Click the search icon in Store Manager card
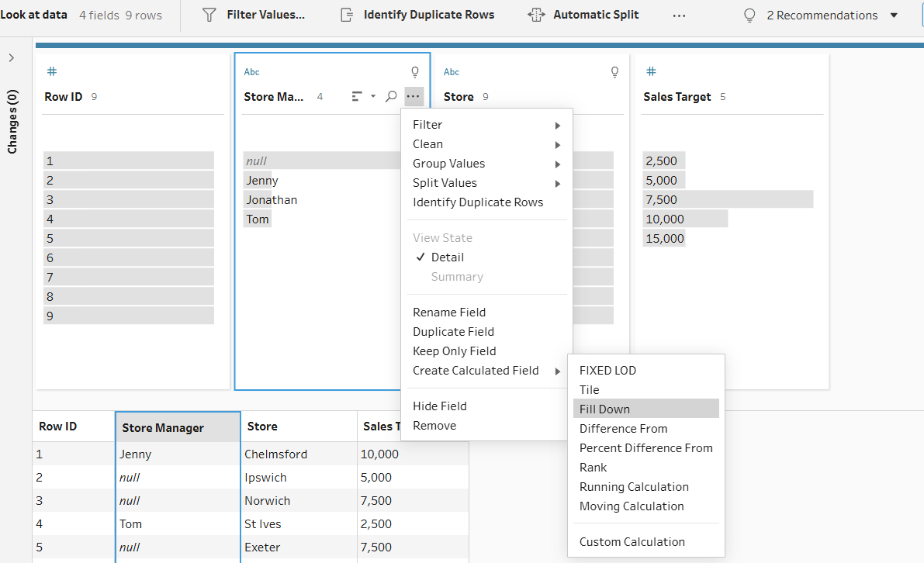The height and width of the screenshot is (563, 924). coord(392,97)
